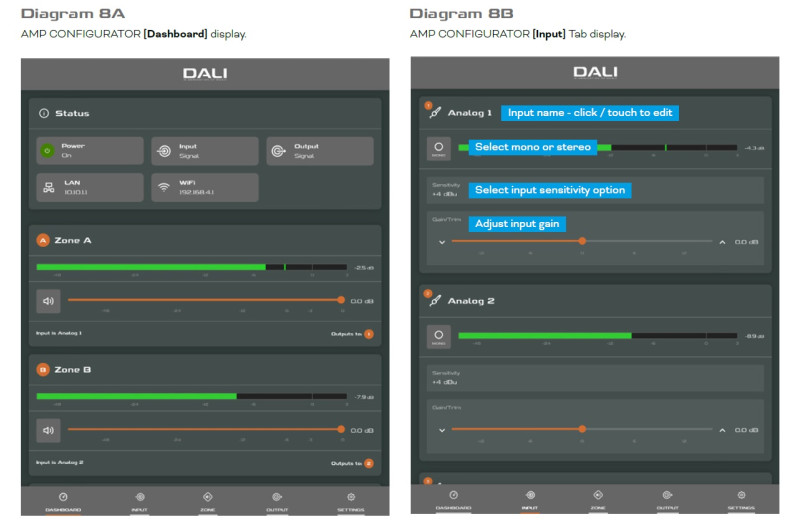Viewport: 805px width, 522px height.
Task: Click the Dashboard gauge icon in Diagram 8B
Action: 453,495
